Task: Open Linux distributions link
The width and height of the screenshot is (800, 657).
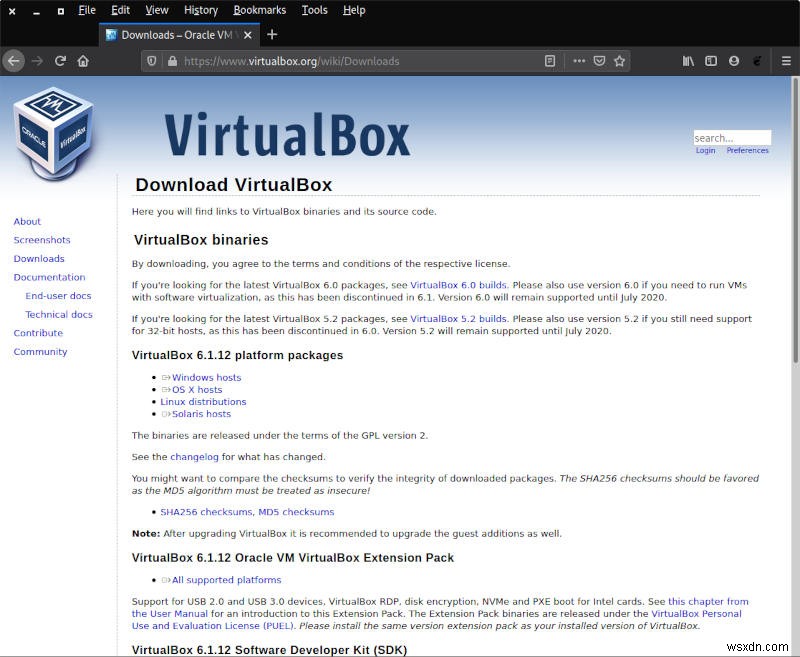Action: [203, 402]
